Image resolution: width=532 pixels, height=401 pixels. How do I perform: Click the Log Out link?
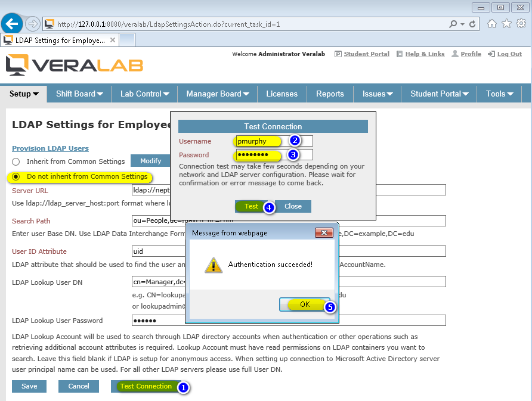click(x=509, y=54)
